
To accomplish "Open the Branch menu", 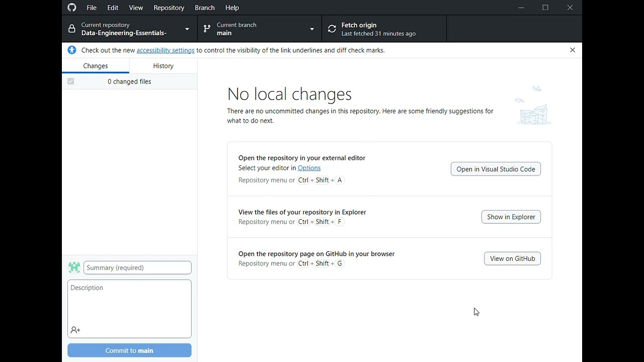I will (x=205, y=8).
